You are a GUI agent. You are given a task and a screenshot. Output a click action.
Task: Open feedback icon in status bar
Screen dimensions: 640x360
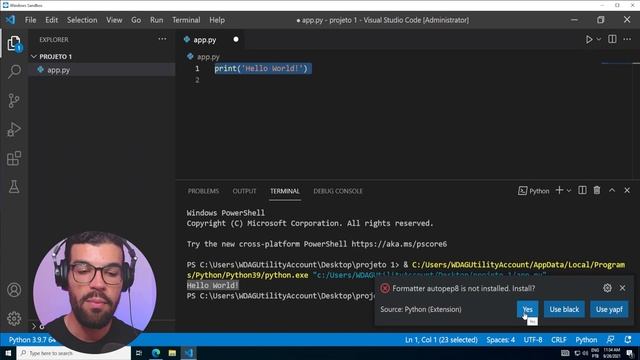click(x=611, y=340)
